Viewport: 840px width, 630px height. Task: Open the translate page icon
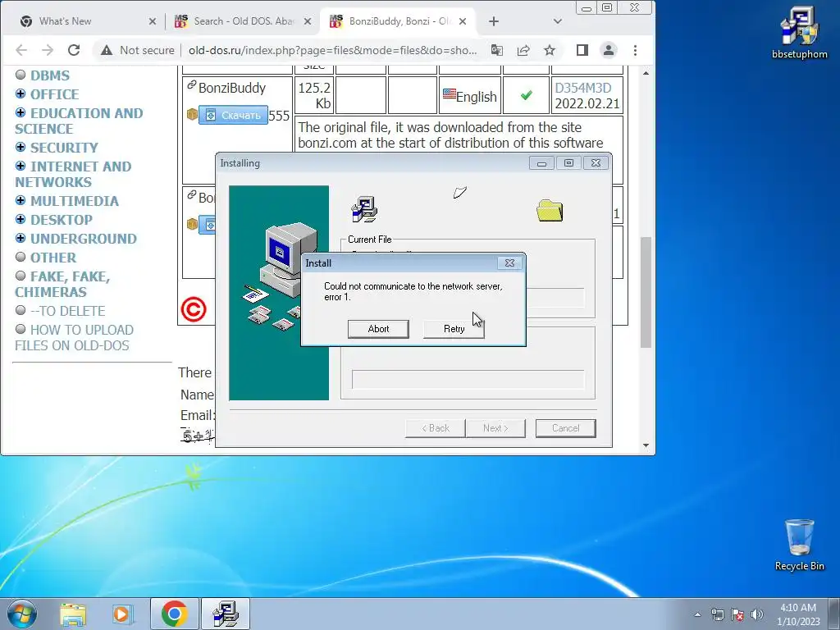[x=497, y=50]
